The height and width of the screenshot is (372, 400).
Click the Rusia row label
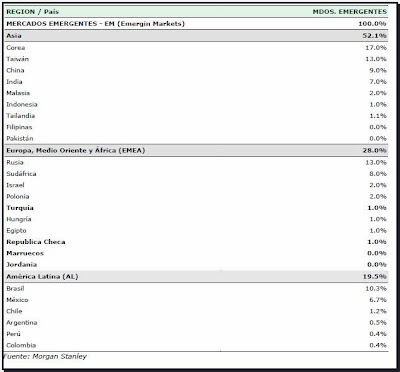click(15, 162)
